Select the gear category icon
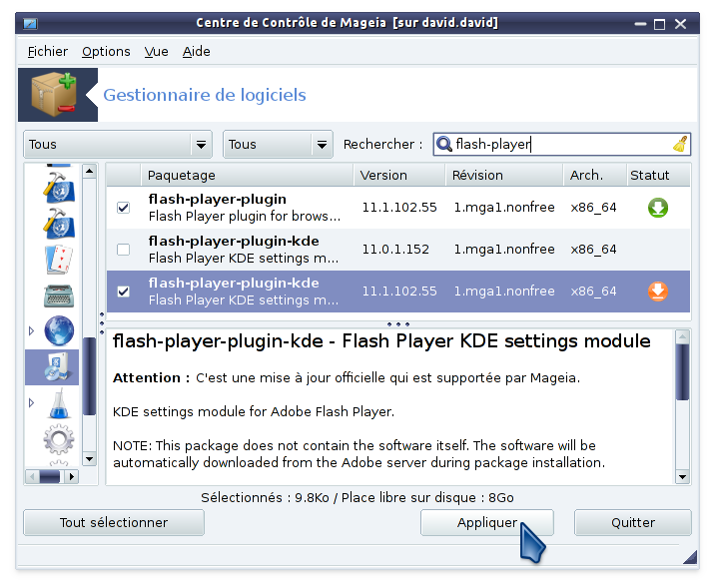 (59, 439)
